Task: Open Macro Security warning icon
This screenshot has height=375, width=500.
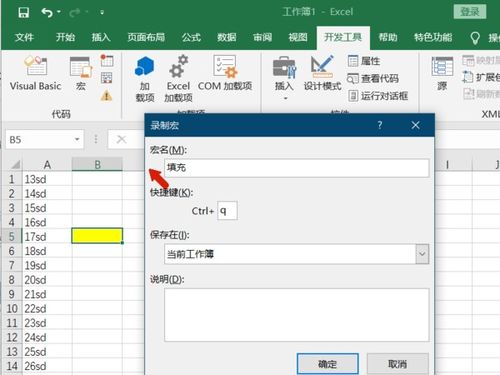Action: [107, 96]
